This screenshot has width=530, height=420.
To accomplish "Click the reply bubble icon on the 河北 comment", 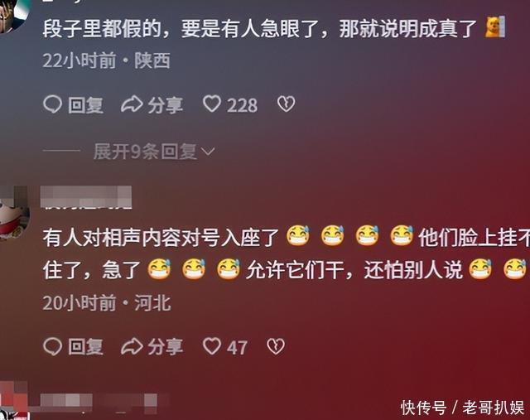I will coord(52,346).
